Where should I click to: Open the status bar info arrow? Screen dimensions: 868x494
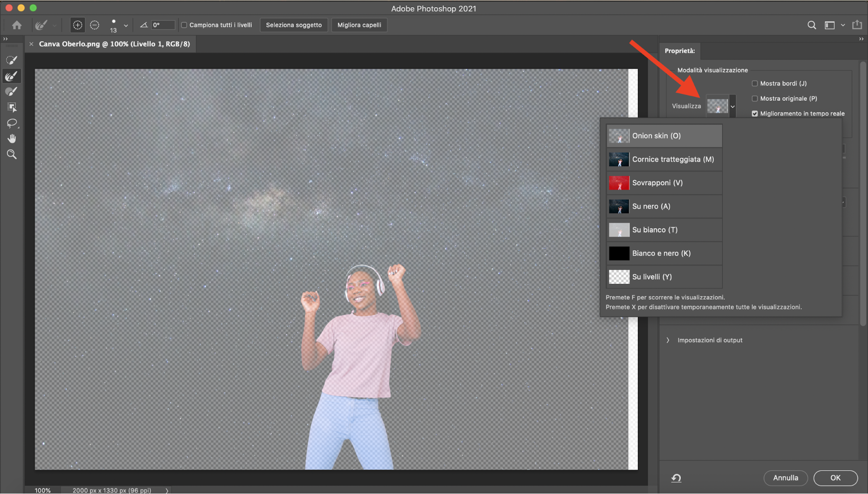coord(167,491)
